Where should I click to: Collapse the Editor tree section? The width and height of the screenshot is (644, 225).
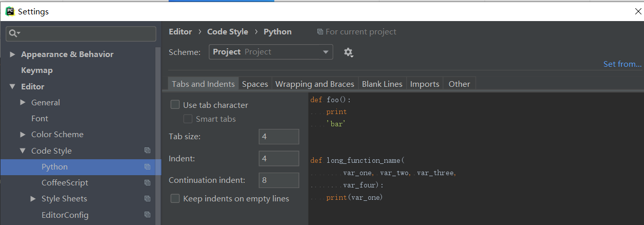click(x=13, y=87)
